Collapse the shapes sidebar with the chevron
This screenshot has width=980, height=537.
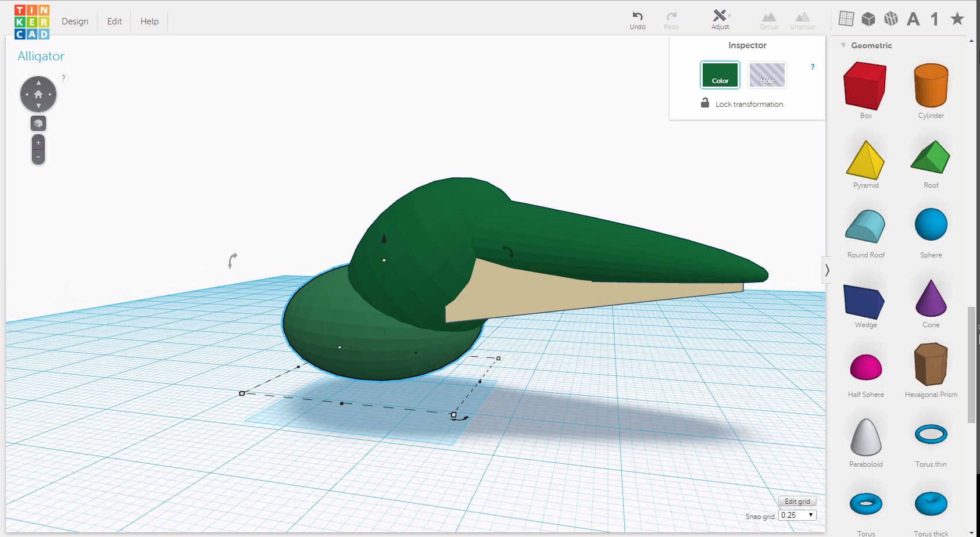[827, 270]
